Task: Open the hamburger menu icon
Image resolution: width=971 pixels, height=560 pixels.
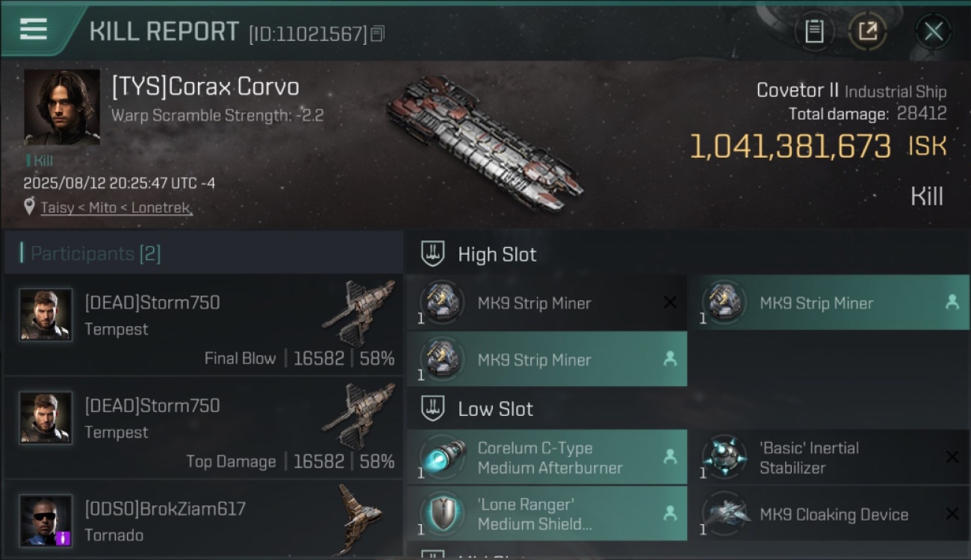Action: tap(33, 29)
